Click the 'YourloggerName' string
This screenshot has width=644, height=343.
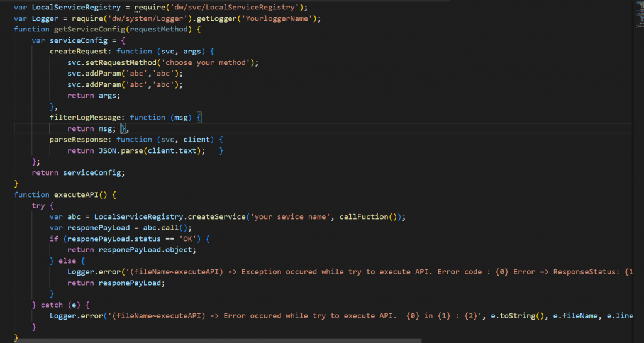click(277, 18)
